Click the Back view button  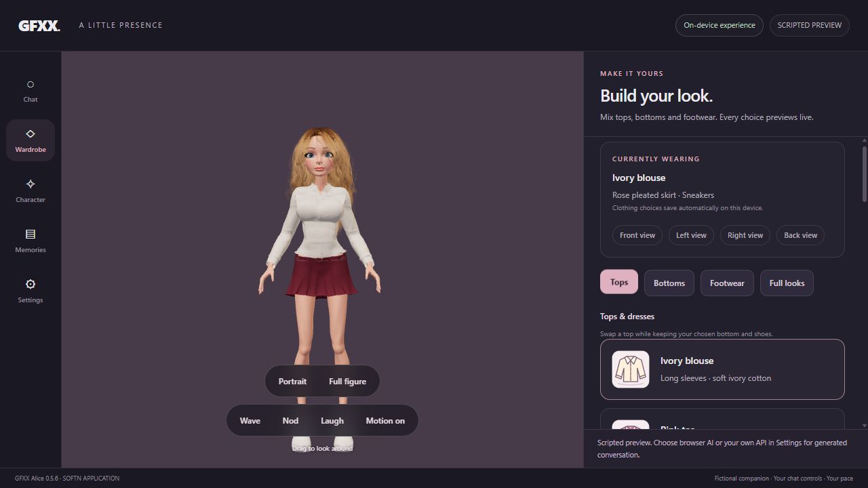800,235
